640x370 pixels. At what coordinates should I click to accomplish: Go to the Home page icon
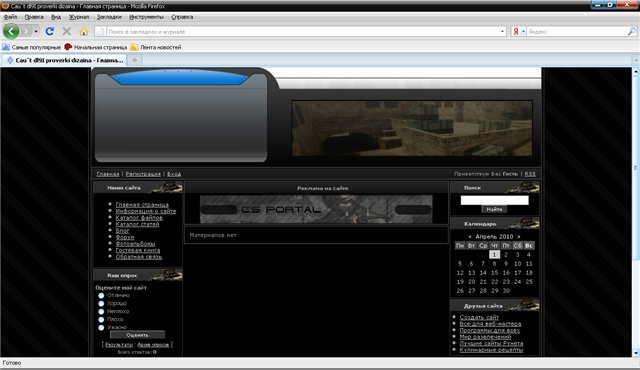pyautogui.click(x=84, y=31)
